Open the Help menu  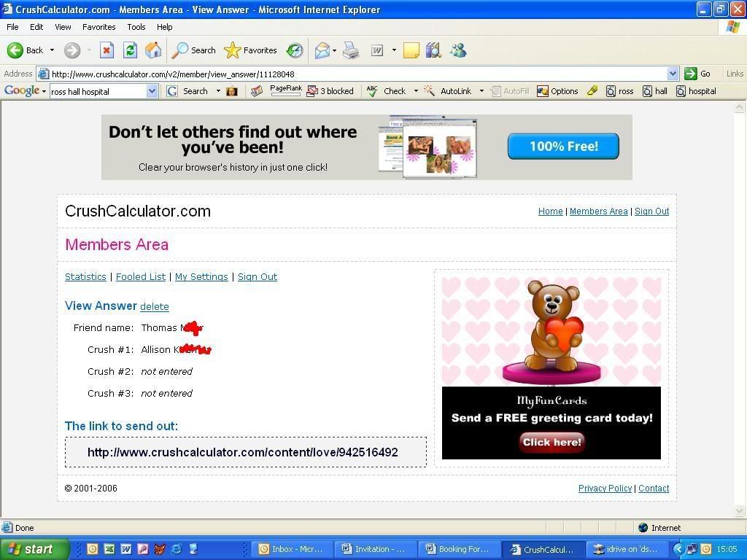164,27
